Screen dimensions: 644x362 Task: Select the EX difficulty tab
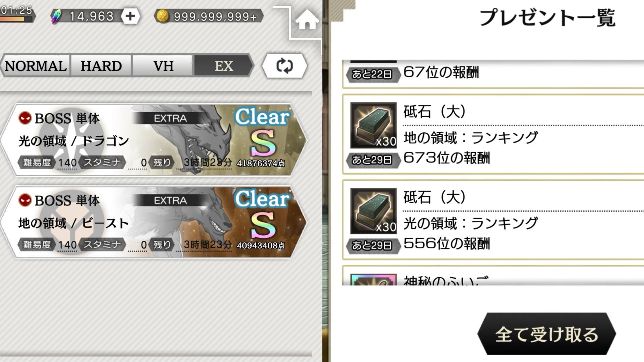coord(223,66)
